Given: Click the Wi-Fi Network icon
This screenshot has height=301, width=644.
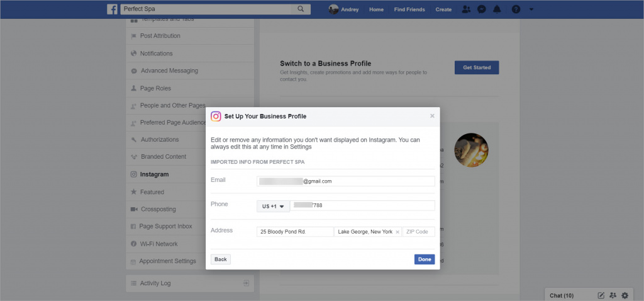Looking at the screenshot, I should (x=133, y=244).
